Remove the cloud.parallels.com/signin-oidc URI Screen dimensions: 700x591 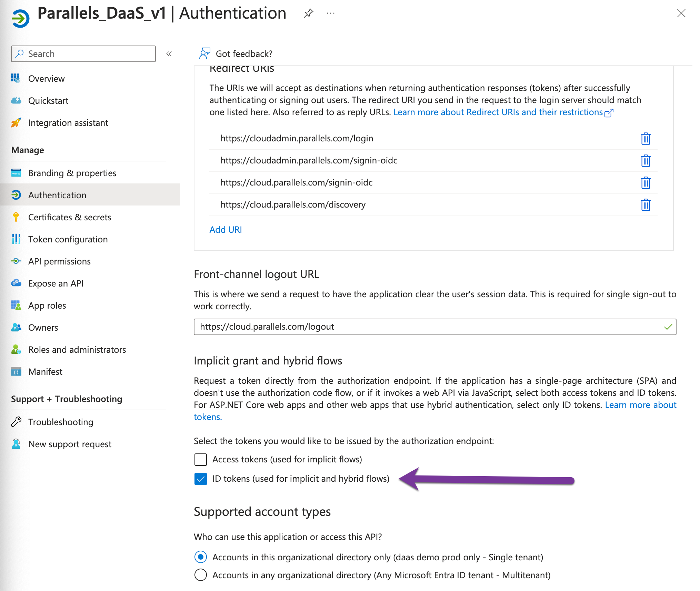tap(645, 183)
